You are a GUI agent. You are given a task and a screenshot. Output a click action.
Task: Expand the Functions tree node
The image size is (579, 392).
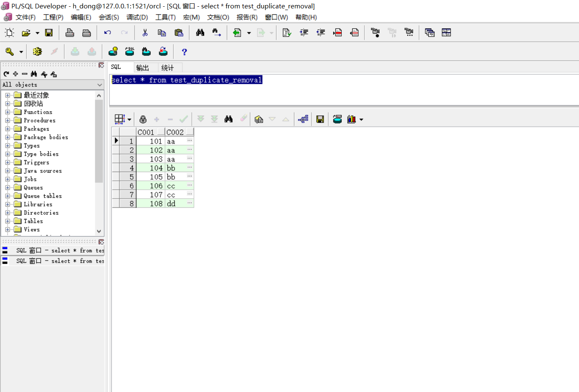coord(8,112)
